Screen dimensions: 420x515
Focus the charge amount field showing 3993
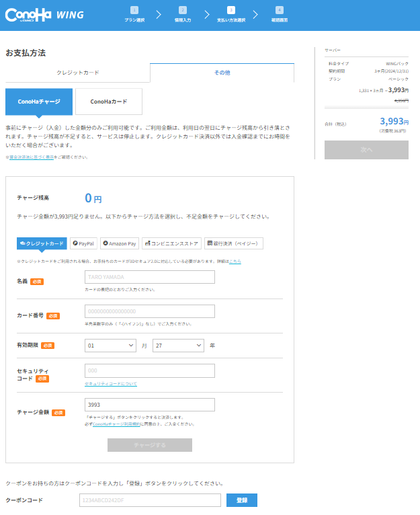150,405
